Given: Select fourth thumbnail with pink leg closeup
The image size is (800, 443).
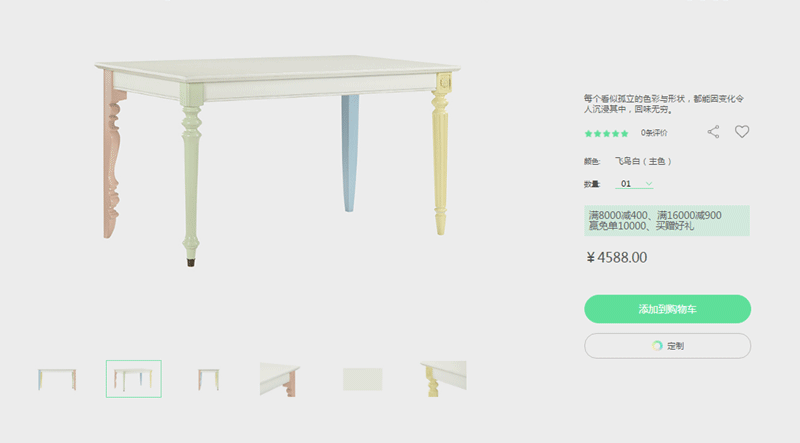Looking at the screenshot, I should (280, 379).
